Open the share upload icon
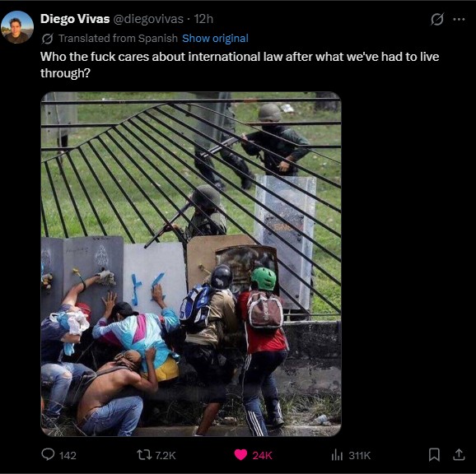Viewport: 476px width, 474px height. click(459, 454)
